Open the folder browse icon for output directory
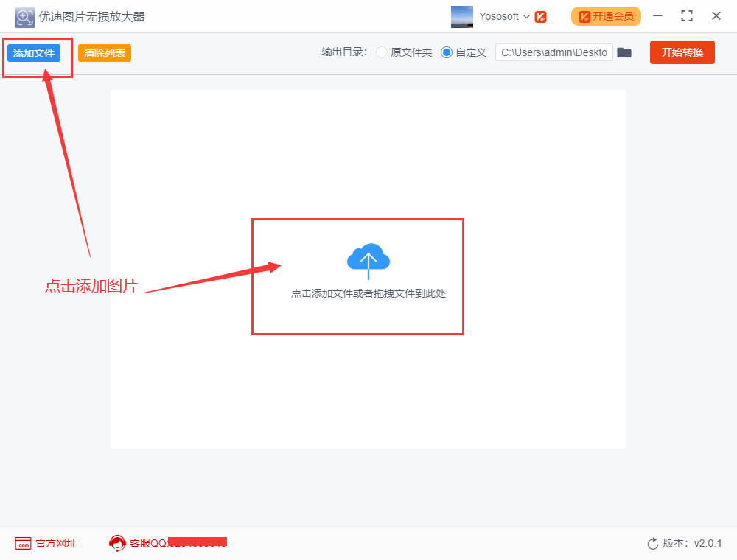Screen dimensions: 737x560 click(x=624, y=52)
